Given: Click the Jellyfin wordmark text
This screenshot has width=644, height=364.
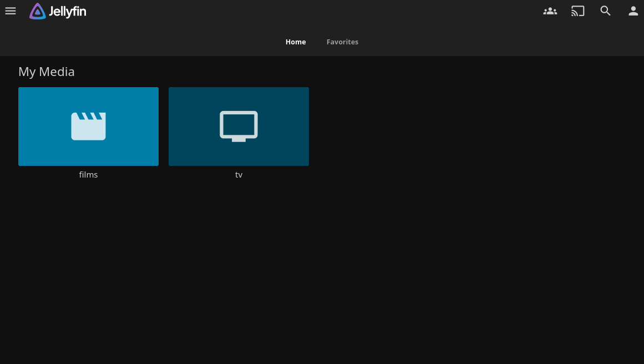Looking at the screenshot, I should click(68, 12).
